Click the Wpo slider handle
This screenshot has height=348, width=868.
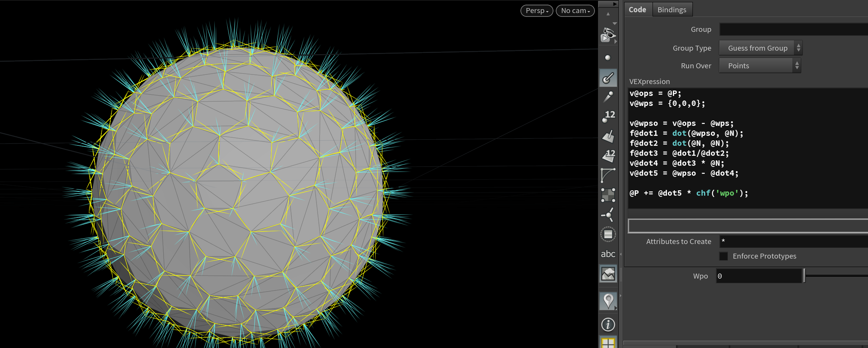[804, 276]
